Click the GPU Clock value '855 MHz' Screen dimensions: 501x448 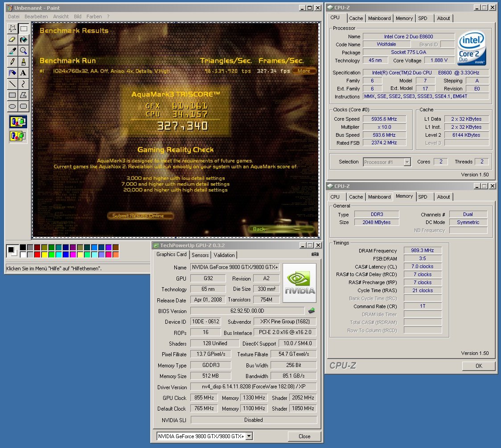204,398
